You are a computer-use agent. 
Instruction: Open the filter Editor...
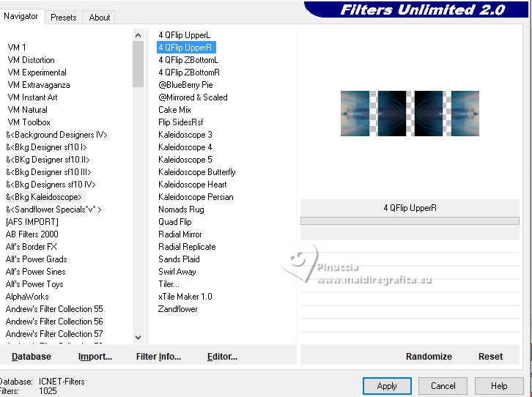tap(222, 356)
